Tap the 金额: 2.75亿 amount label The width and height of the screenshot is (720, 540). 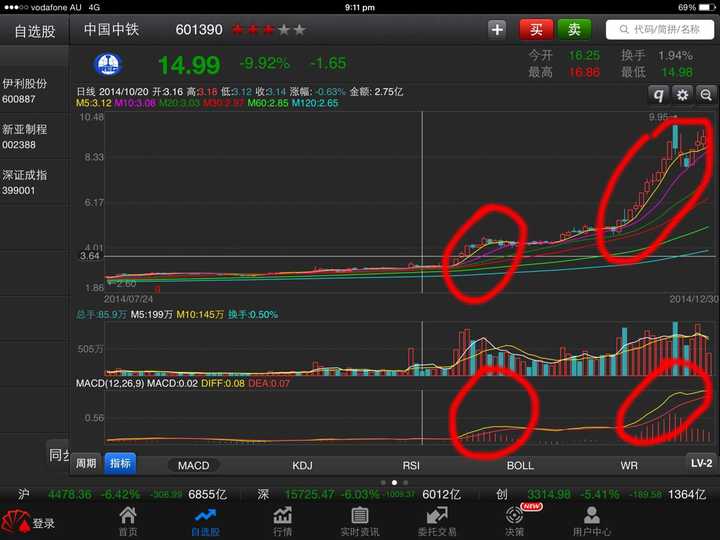point(376,91)
